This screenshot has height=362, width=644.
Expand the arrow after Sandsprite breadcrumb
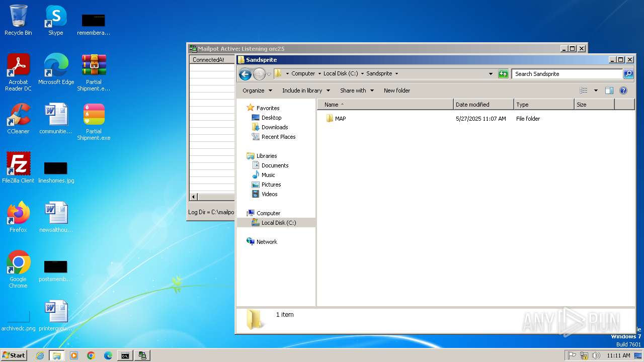point(396,73)
